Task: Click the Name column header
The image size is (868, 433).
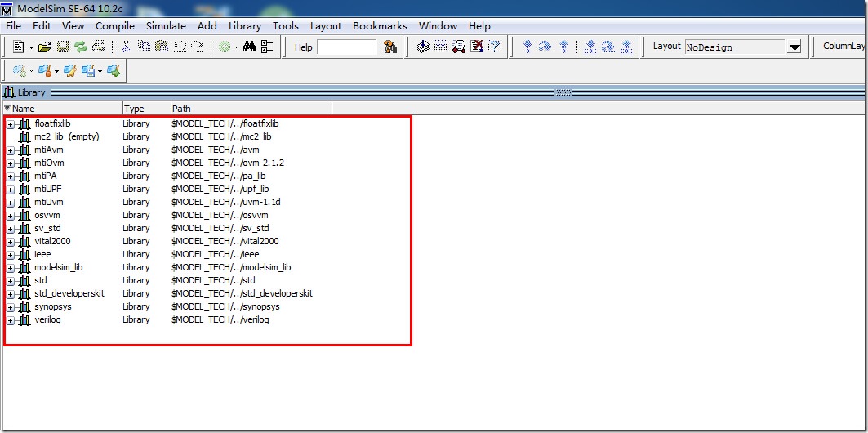Action: click(65, 108)
